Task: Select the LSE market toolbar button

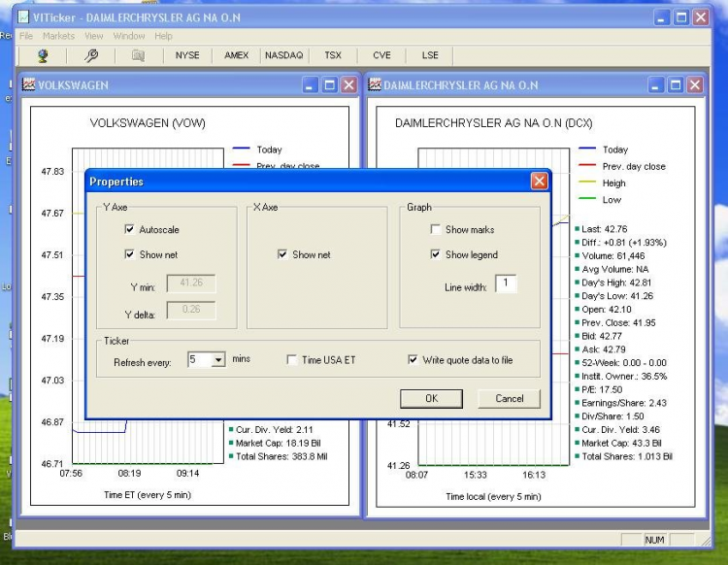Action: point(430,55)
